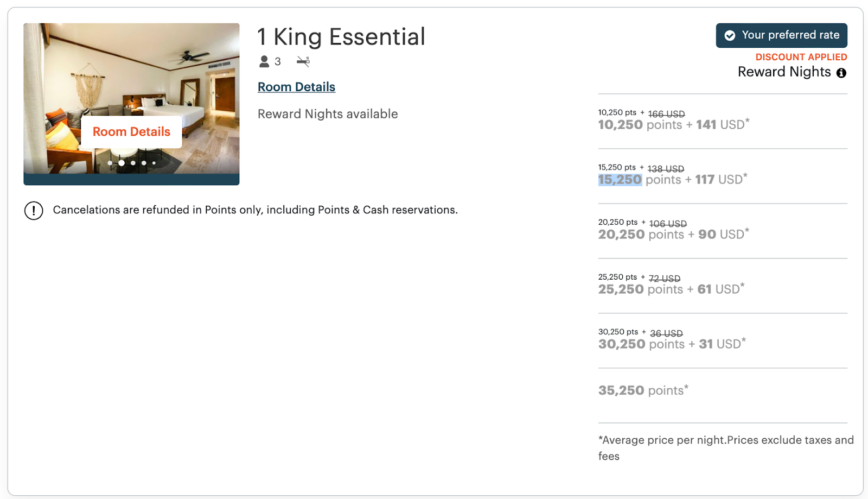Image resolution: width=868 pixels, height=499 pixels.
Task: Choose the 10,250 points + 141 USD rate
Action: 673,125
